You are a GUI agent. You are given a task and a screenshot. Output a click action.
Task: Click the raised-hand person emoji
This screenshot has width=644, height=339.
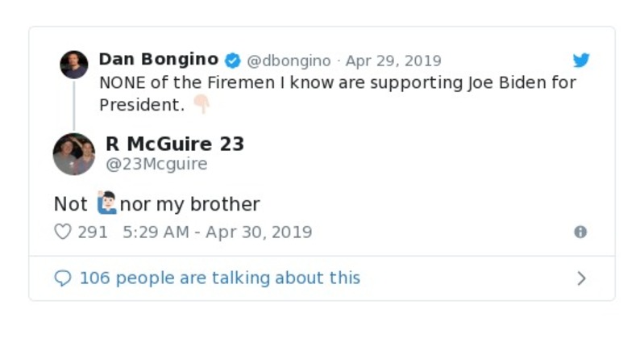point(106,203)
